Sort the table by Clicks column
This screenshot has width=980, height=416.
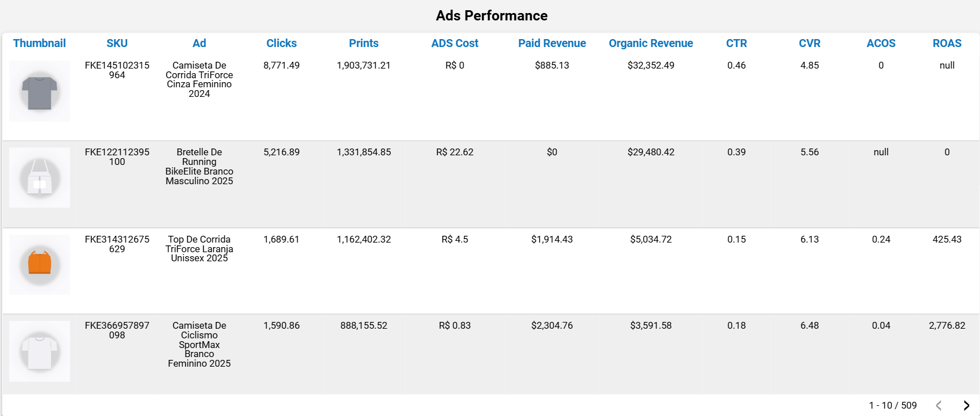click(282, 43)
